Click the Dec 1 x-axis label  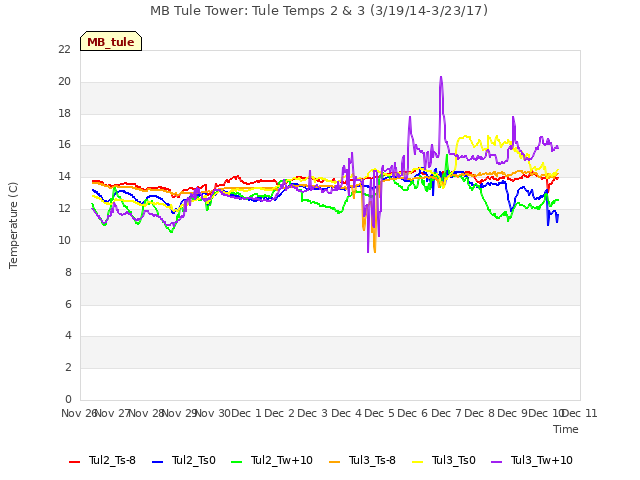point(247,413)
